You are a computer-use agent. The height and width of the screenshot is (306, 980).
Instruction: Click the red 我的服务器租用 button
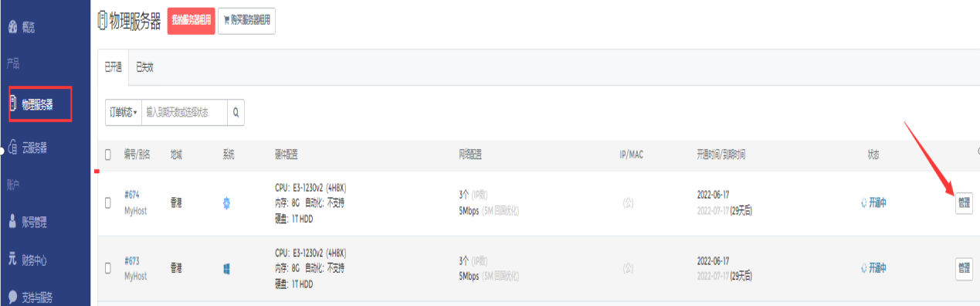(191, 21)
